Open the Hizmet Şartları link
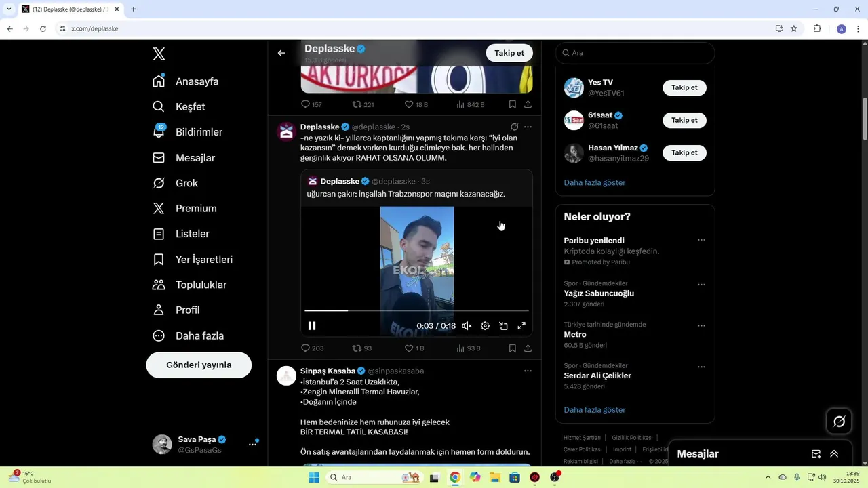Screen dimensions: 868x488 click(583, 438)
